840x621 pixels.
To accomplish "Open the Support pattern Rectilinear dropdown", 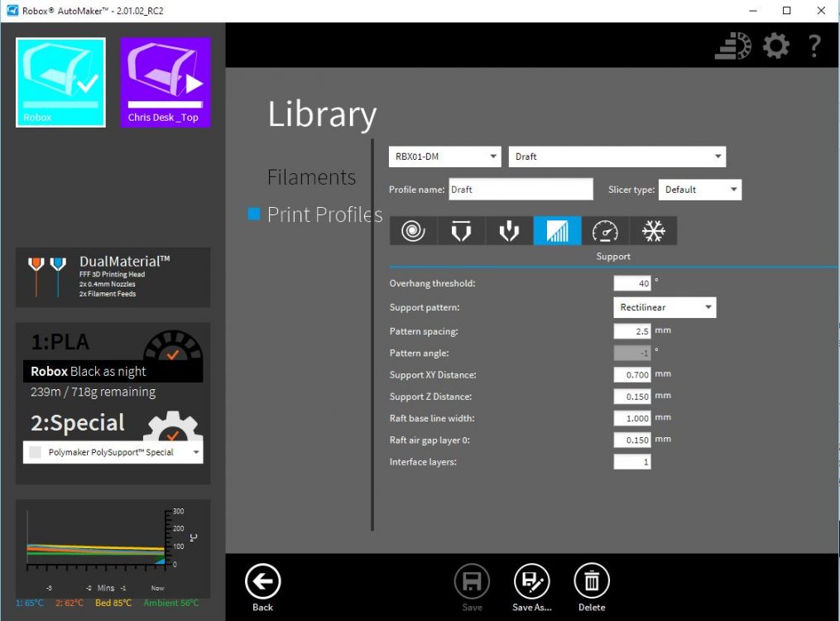I will click(x=665, y=307).
